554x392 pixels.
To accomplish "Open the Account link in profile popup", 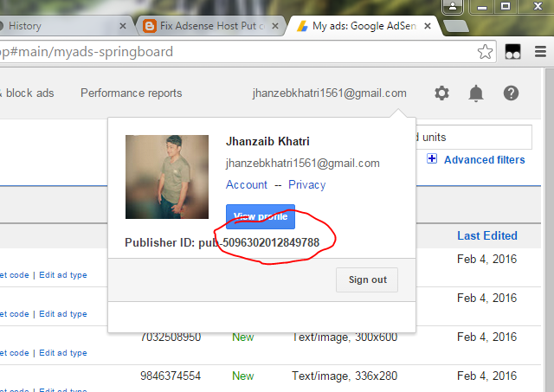I will point(246,184).
